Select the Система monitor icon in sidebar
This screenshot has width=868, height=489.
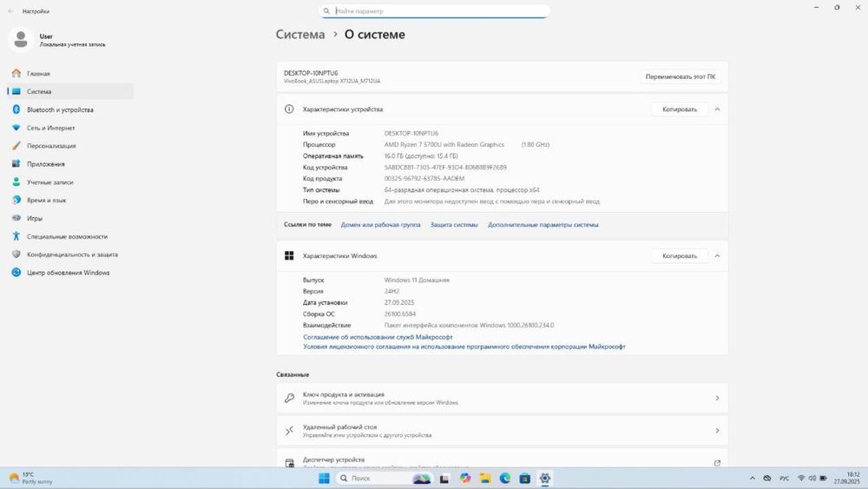[16, 91]
